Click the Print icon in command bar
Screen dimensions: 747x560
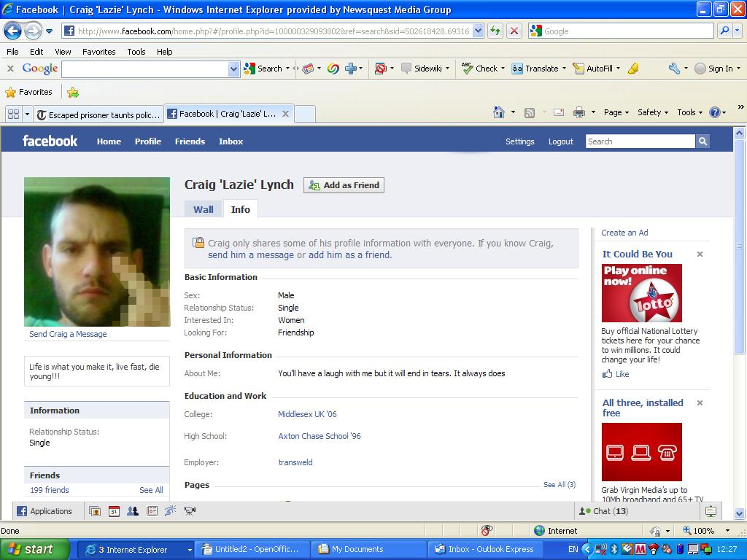pyautogui.click(x=578, y=113)
